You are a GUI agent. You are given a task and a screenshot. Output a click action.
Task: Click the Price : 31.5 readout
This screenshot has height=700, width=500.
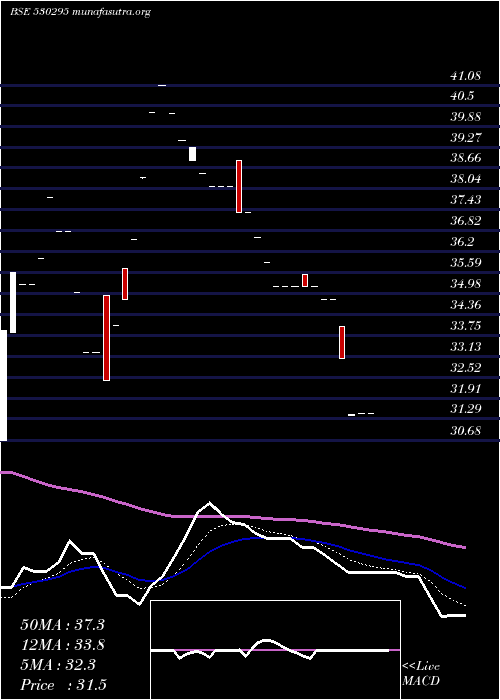tap(64, 685)
